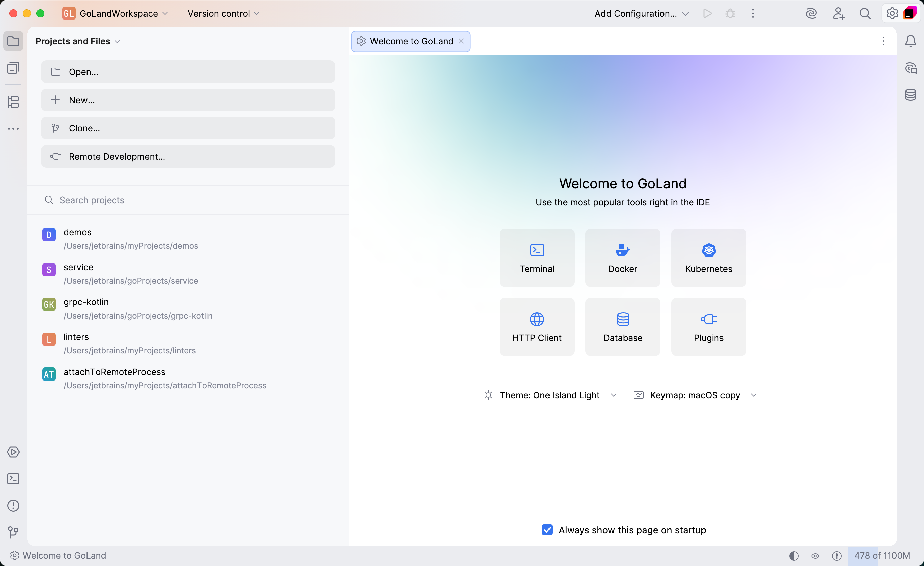The image size is (924, 566).
Task: Uncheck Always show this page on startup
Action: (547, 530)
